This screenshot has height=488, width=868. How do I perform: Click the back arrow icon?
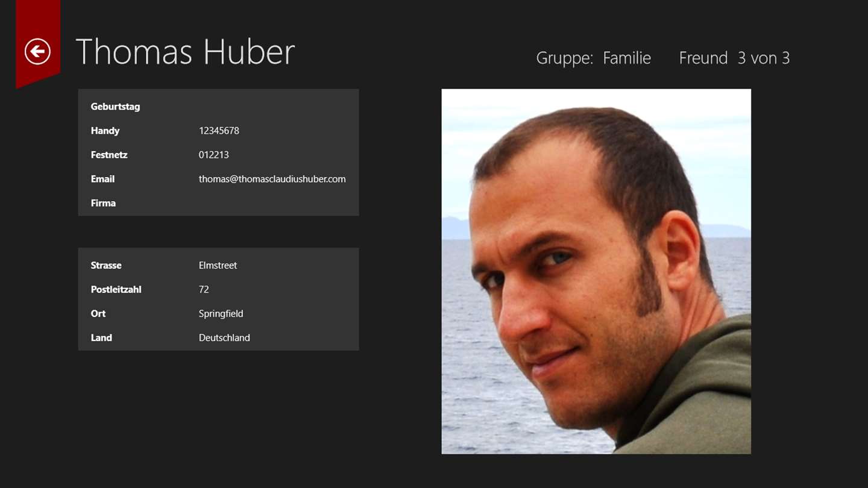coord(37,51)
